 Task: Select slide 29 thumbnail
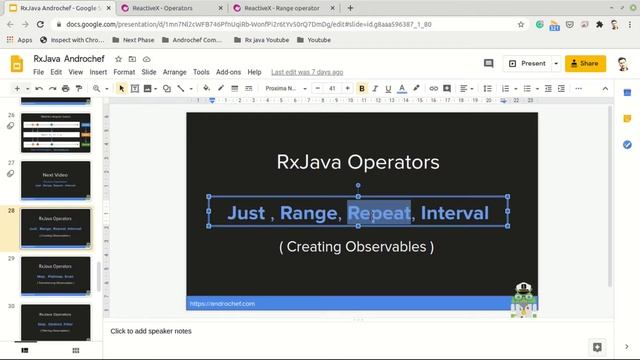(x=56, y=276)
